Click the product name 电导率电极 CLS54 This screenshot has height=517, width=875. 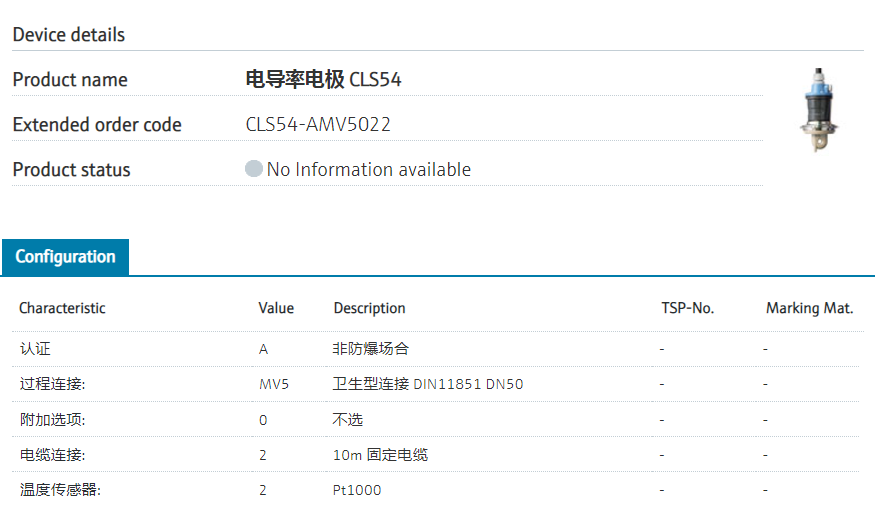(x=324, y=80)
